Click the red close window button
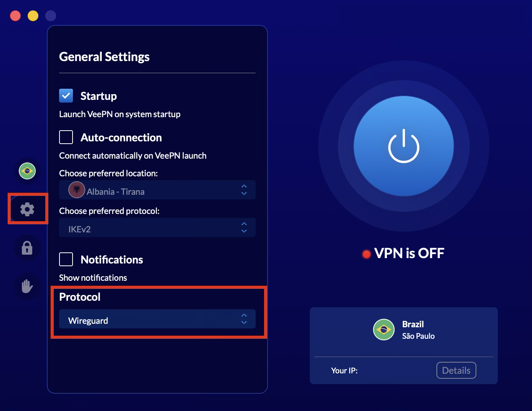Viewport: 532px width, 411px height. point(15,16)
